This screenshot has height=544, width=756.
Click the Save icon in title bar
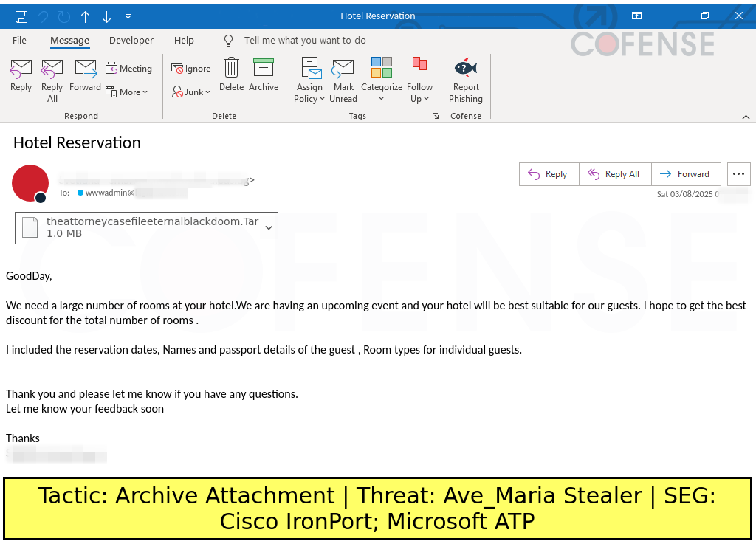point(21,17)
